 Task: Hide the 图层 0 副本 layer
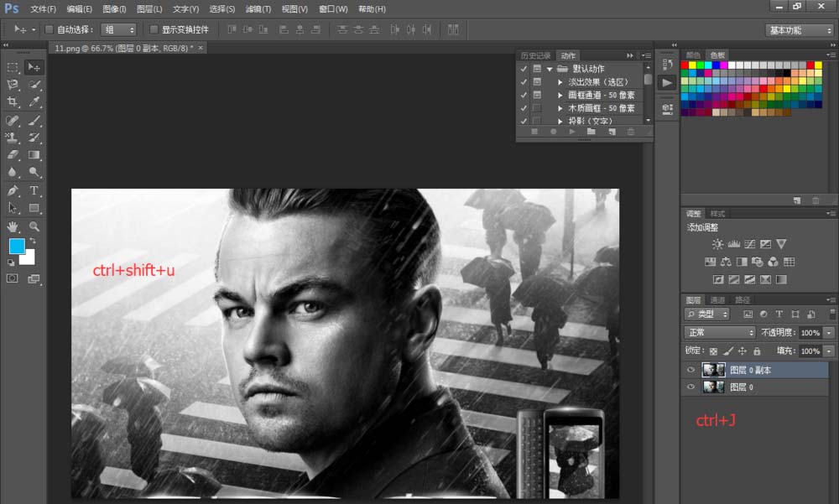point(691,370)
